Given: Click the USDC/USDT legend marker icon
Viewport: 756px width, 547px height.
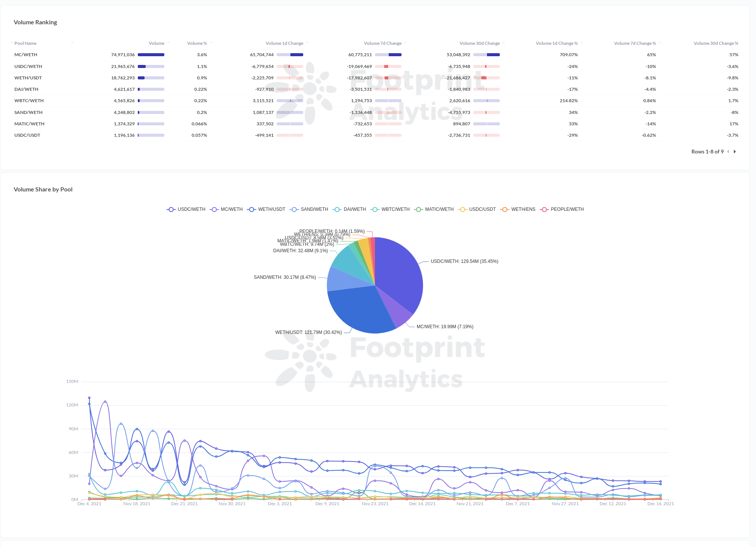Looking at the screenshot, I should coord(463,209).
